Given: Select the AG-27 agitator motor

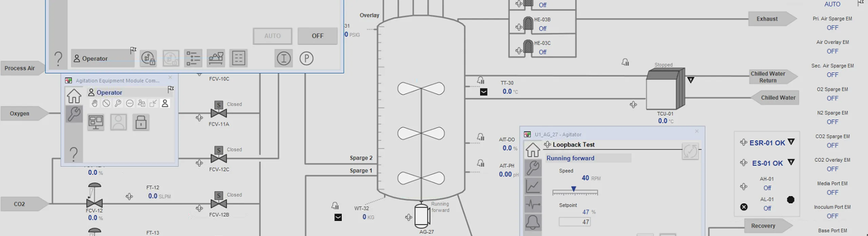Looking at the screenshot, I should click(x=421, y=216).
